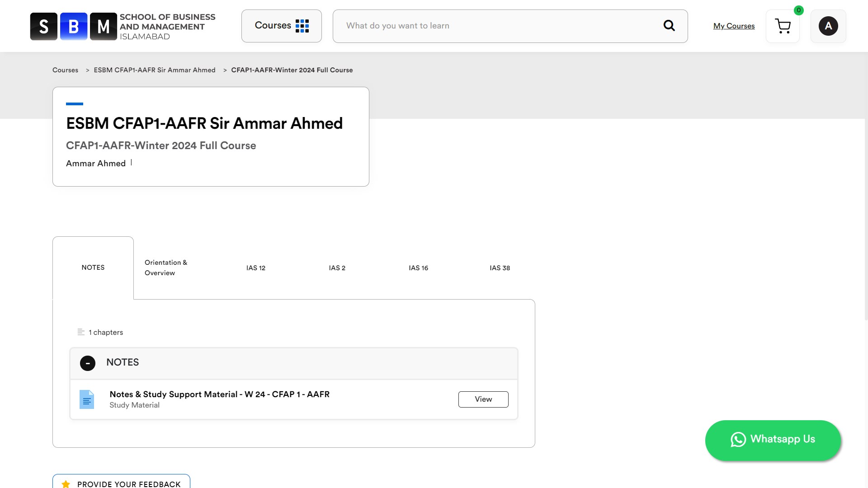This screenshot has height=488, width=868.
Task: Switch to the IAS 12 tab
Action: point(255,268)
